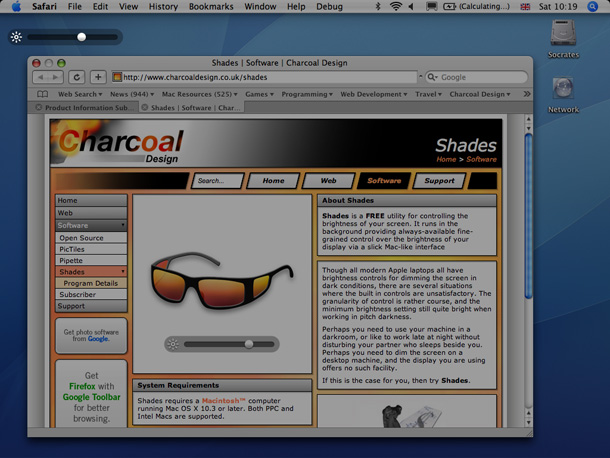The width and height of the screenshot is (610, 458).
Task: Open the Spotlight search icon
Action: (x=592, y=7)
